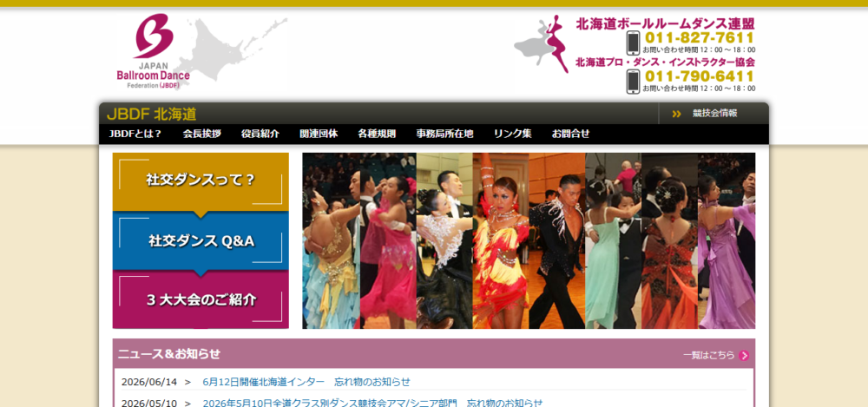Click the ニュース＆お知らせ section heading

point(169,354)
